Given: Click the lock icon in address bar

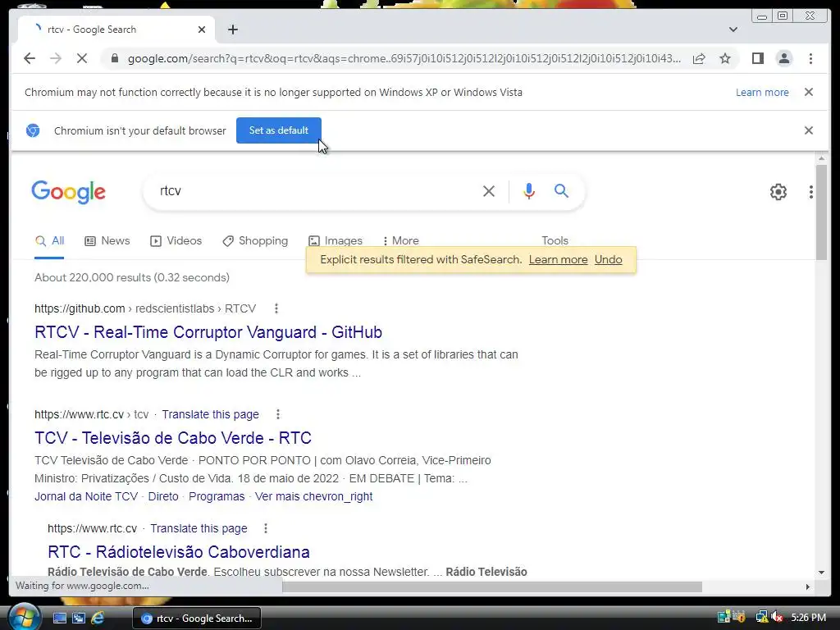Looking at the screenshot, I should [115, 58].
